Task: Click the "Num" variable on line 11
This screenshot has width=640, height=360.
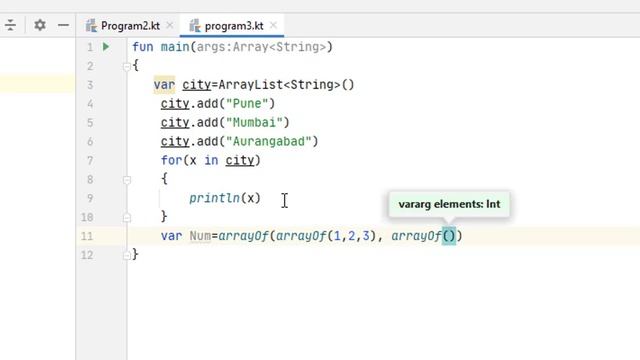Action: click(200, 236)
